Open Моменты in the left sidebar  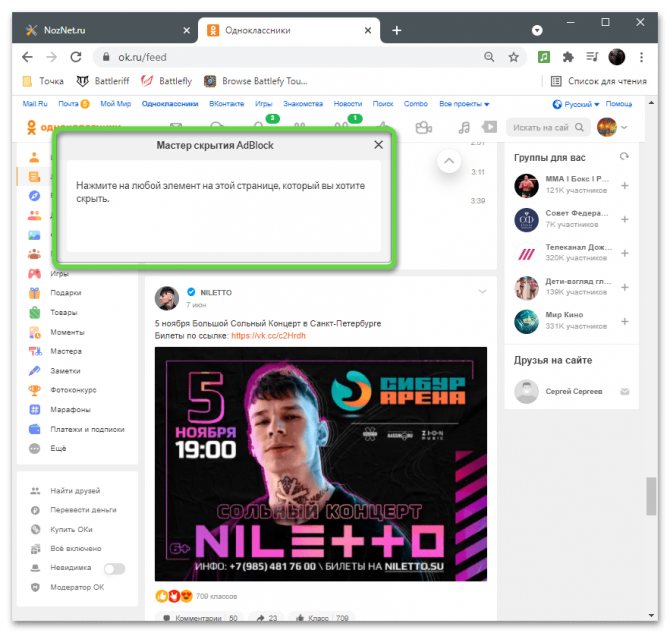67,332
